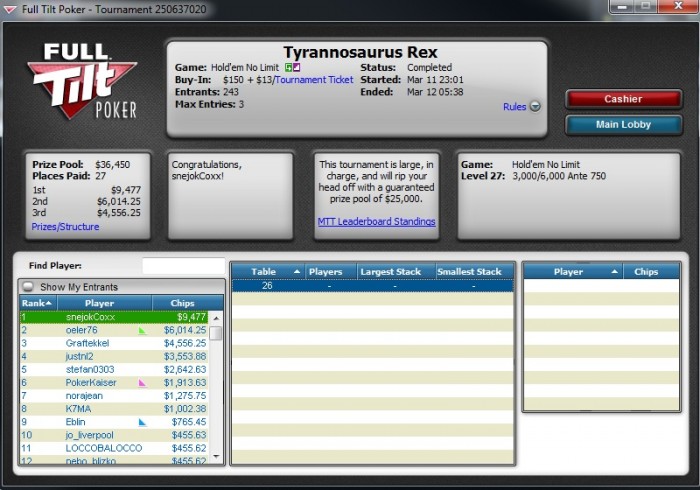Click the player list scroll-up arrow

(216, 318)
